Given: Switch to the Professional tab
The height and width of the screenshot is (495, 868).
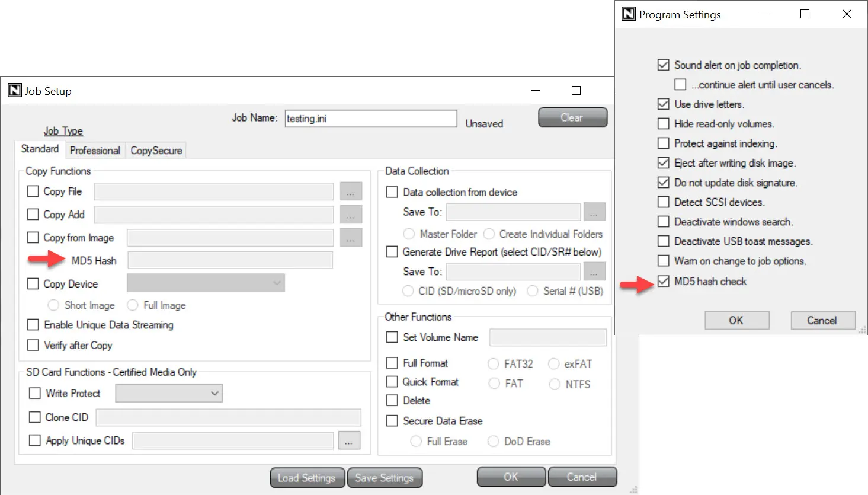Looking at the screenshot, I should tap(95, 151).
